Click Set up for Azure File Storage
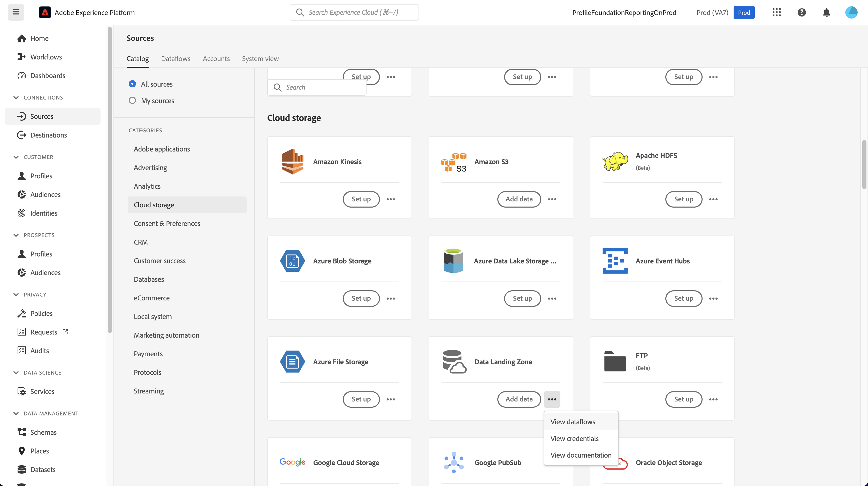This screenshot has width=868, height=486. 361,399
